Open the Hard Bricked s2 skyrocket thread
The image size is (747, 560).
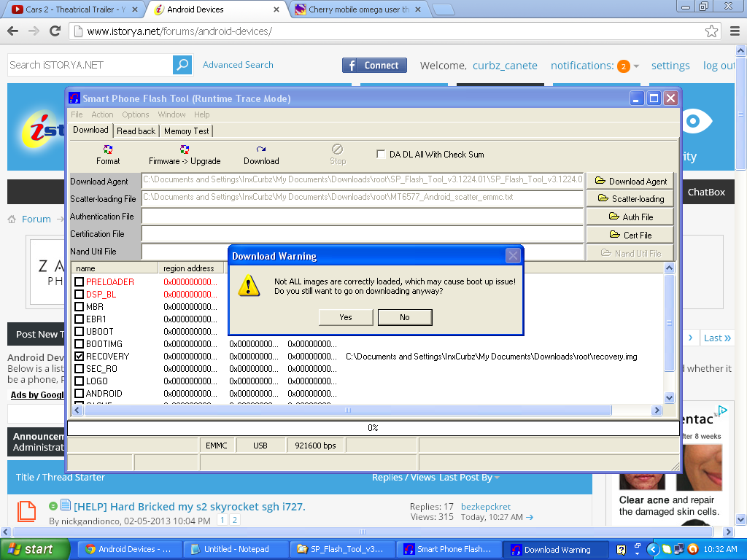(190, 507)
